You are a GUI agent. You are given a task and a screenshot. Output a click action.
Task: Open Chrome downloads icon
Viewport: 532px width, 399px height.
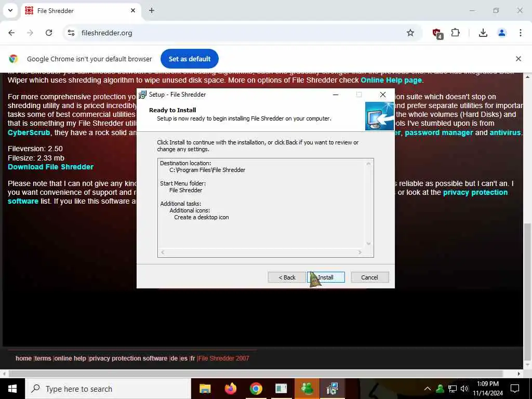(x=483, y=33)
